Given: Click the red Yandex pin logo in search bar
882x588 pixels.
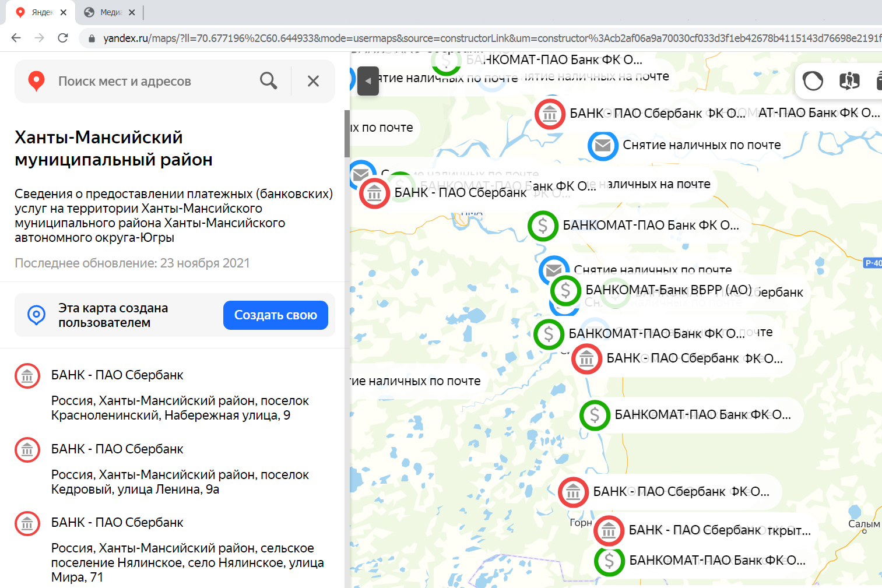Looking at the screenshot, I should tap(37, 81).
